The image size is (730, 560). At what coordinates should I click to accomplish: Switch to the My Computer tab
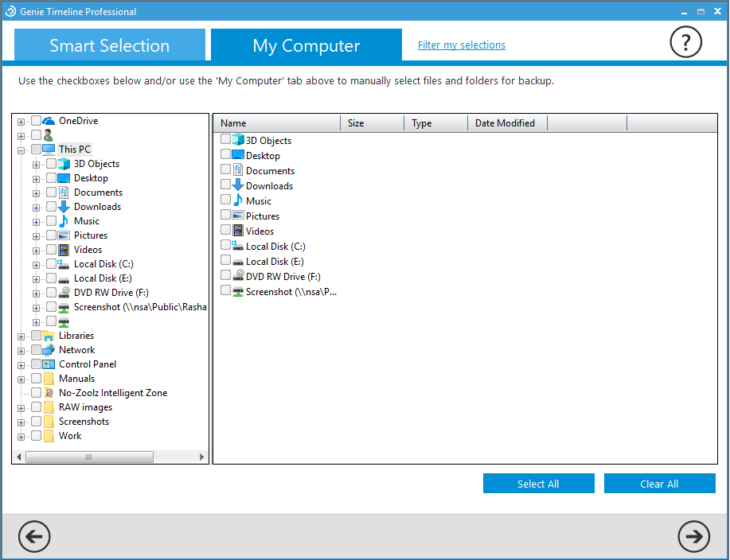tap(306, 45)
